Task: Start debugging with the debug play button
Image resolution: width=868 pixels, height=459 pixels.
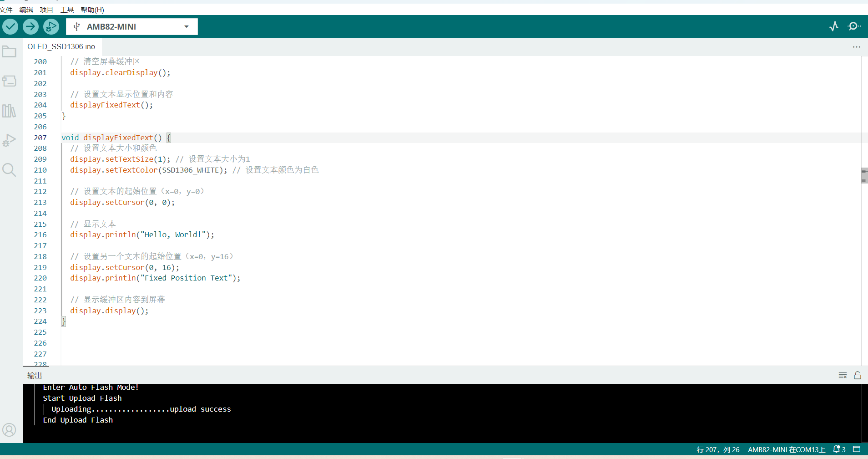Action: pyautogui.click(x=51, y=26)
